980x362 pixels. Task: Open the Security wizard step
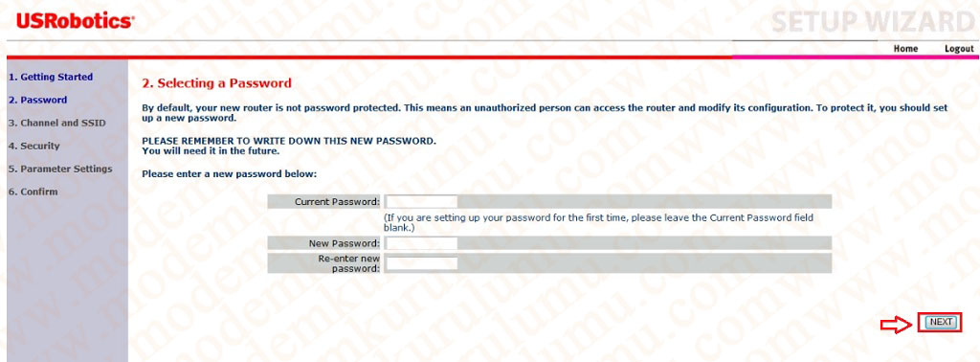click(x=33, y=146)
